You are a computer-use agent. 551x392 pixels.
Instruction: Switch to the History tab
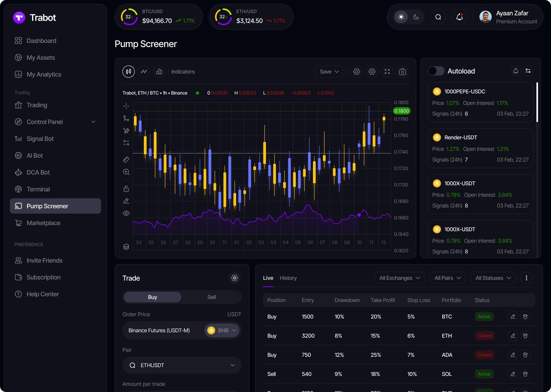click(288, 278)
